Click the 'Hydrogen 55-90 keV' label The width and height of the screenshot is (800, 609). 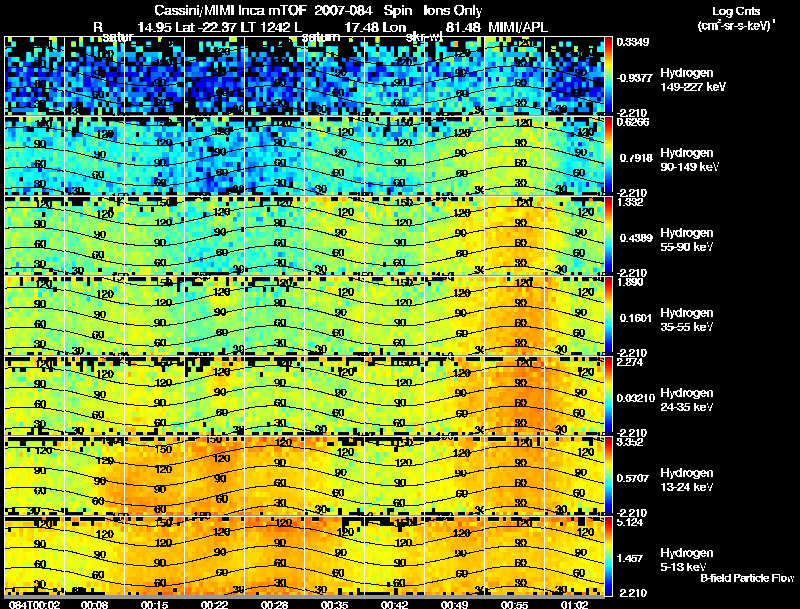pyautogui.click(x=687, y=240)
